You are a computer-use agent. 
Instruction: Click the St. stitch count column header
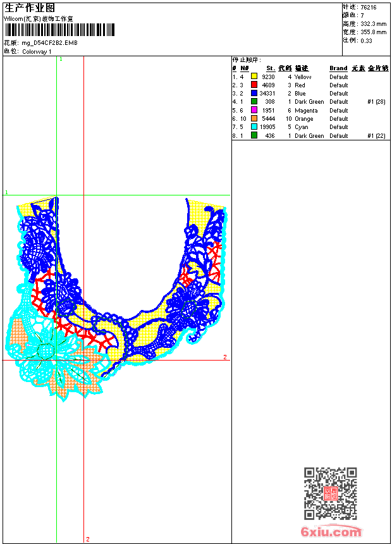pos(270,68)
